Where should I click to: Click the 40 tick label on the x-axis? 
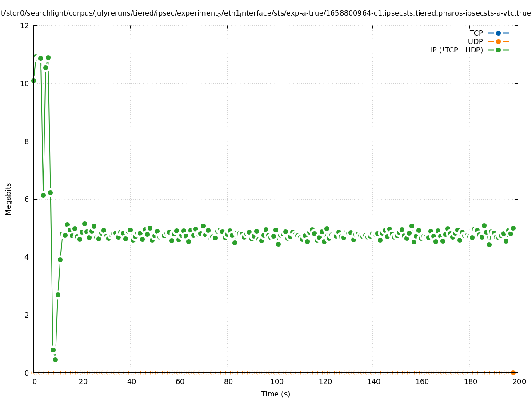[131, 381]
